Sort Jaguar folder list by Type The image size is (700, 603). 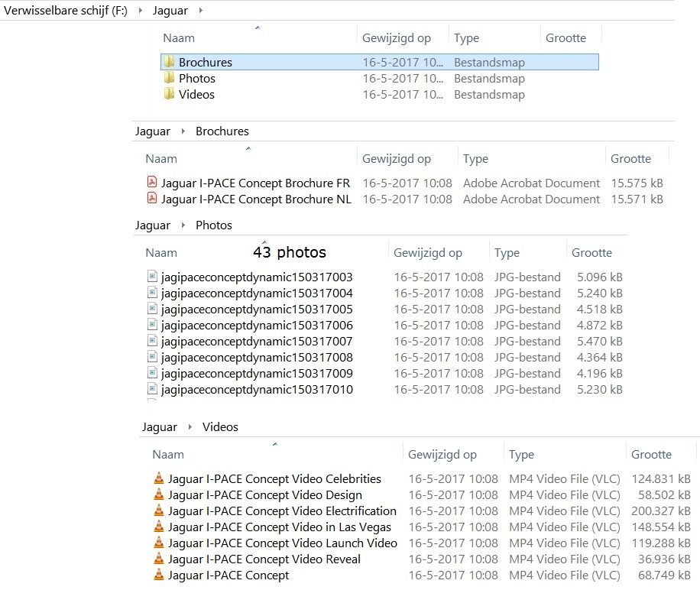click(x=466, y=38)
